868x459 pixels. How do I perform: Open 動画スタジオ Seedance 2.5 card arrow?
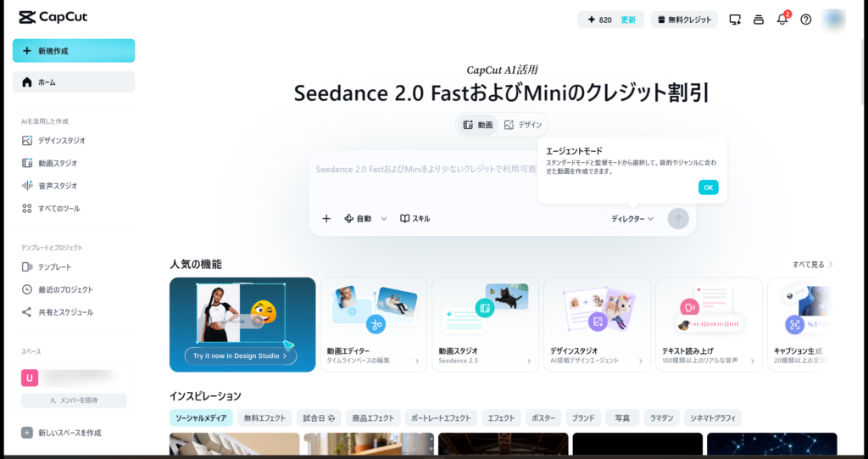[529, 361]
